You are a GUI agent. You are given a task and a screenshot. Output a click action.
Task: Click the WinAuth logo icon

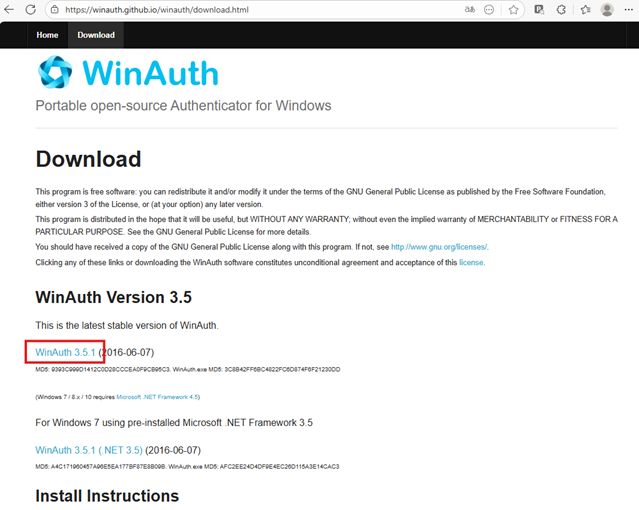pyautogui.click(x=57, y=74)
